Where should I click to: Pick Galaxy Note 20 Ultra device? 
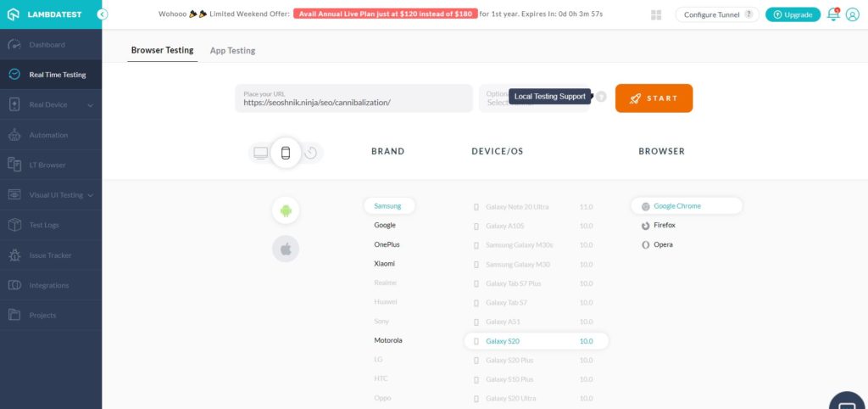(536, 207)
